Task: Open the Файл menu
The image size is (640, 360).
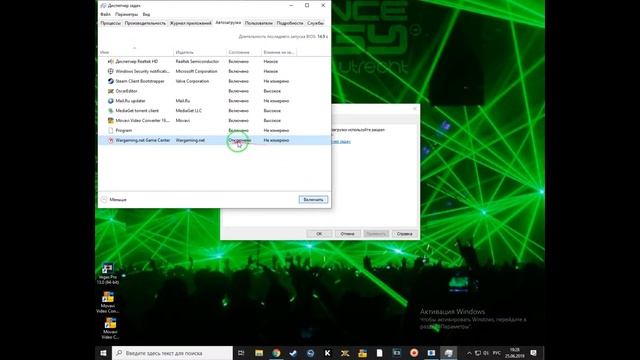Action: click(105, 14)
